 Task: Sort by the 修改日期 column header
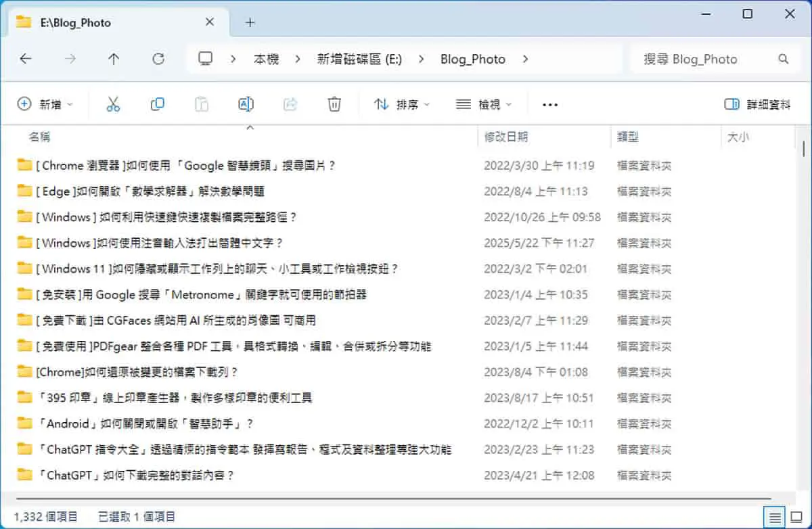point(506,137)
